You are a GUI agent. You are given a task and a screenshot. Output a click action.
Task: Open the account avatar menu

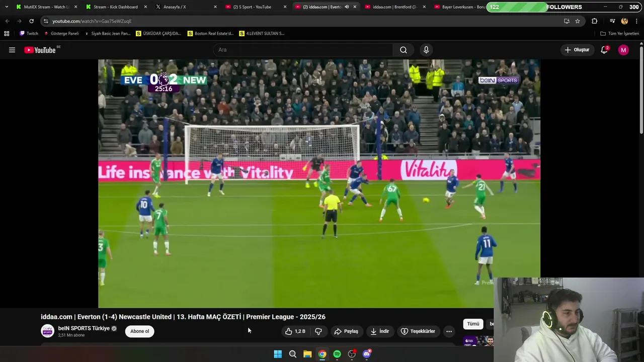[x=623, y=50]
